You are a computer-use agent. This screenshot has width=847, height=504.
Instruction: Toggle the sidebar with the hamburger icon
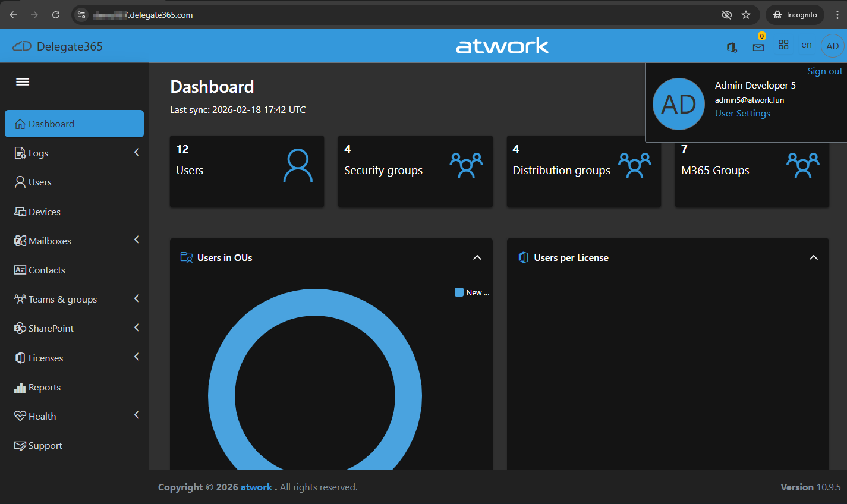[x=22, y=82]
